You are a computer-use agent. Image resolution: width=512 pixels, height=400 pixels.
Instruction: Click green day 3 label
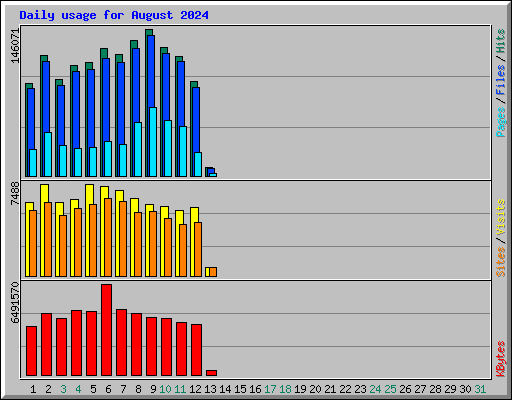[x=63, y=389]
